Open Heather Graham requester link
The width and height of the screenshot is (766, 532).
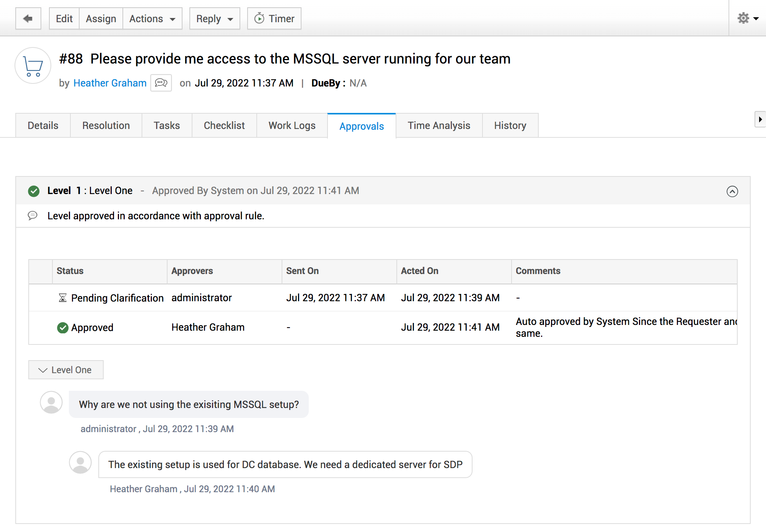pos(110,83)
